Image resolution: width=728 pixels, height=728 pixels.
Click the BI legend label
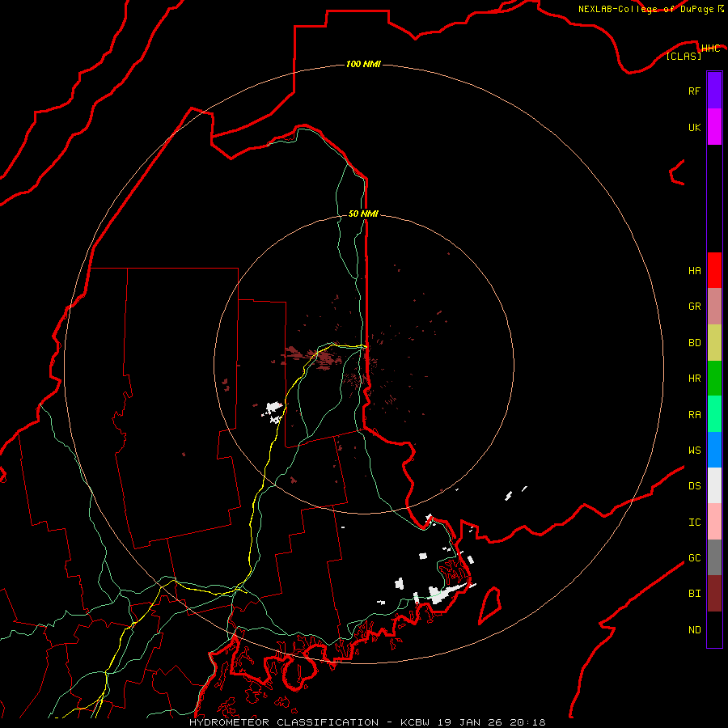(x=694, y=594)
